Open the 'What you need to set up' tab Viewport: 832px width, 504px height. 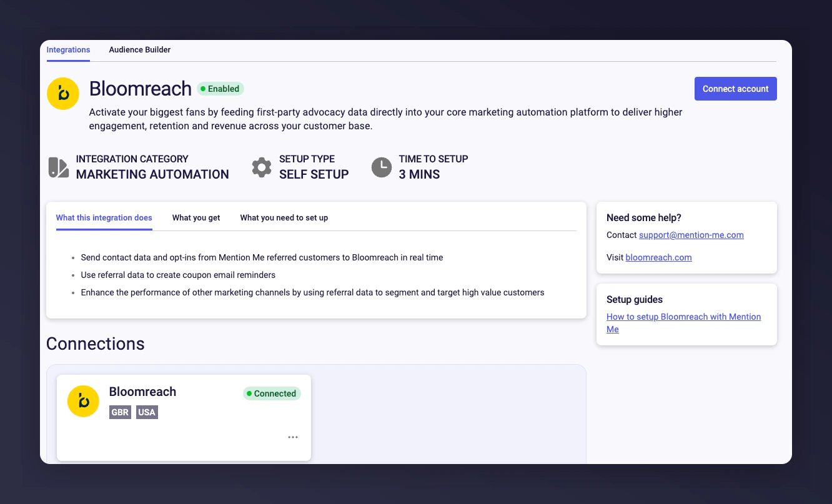(284, 218)
